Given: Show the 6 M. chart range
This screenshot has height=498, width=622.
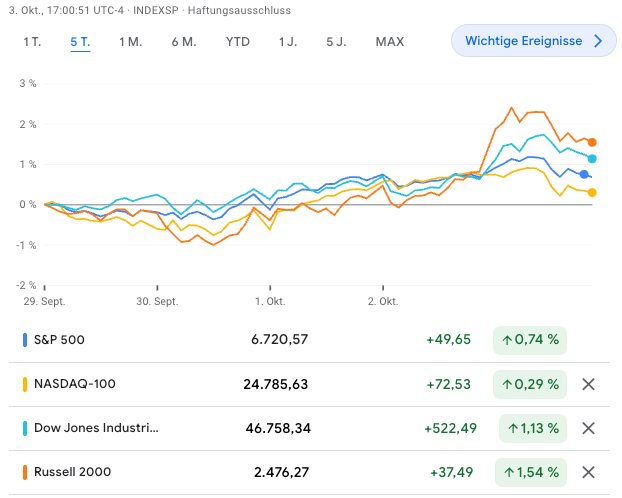Looking at the screenshot, I should point(184,42).
